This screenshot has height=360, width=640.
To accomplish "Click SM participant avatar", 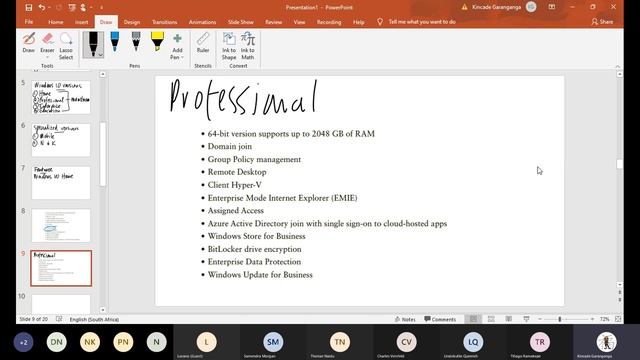I will pos(273,342).
